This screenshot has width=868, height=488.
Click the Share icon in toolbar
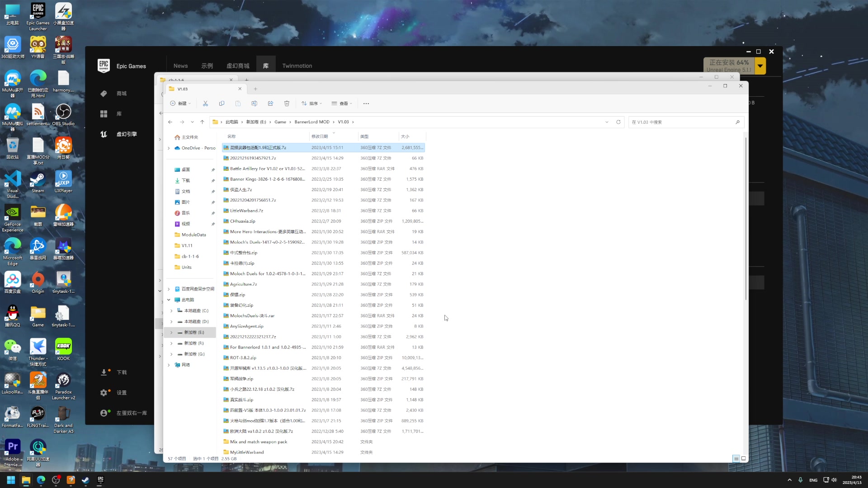click(x=270, y=103)
